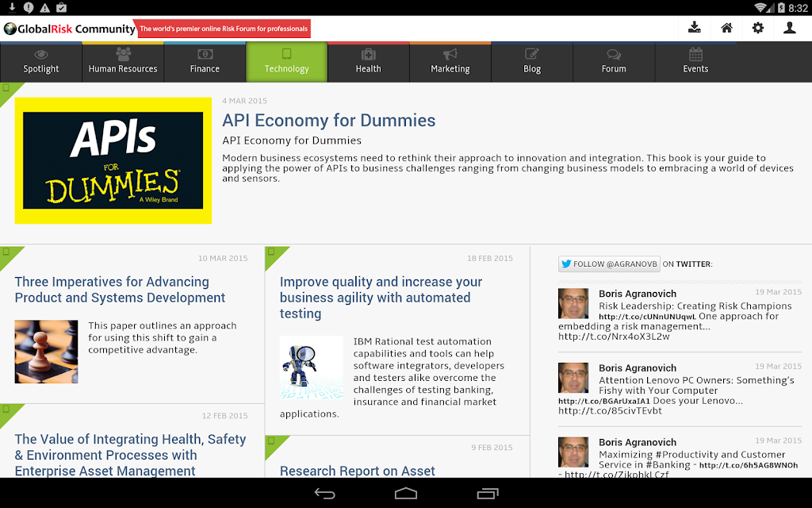Open API Economy for Dummies headline
812x508 pixels.
coord(329,121)
